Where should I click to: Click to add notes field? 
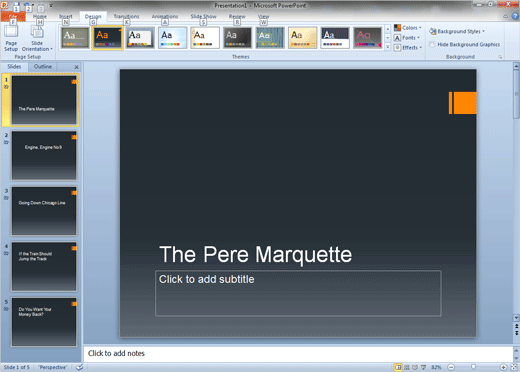298,353
